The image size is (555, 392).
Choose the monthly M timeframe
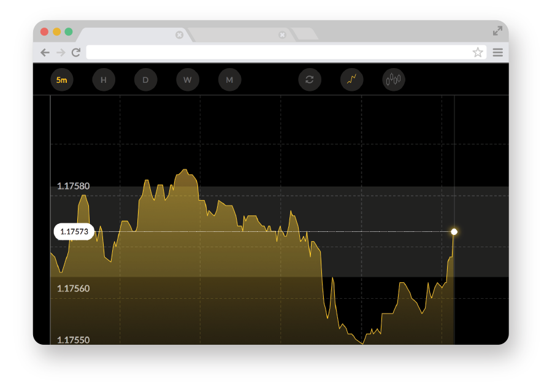pyautogui.click(x=229, y=80)
